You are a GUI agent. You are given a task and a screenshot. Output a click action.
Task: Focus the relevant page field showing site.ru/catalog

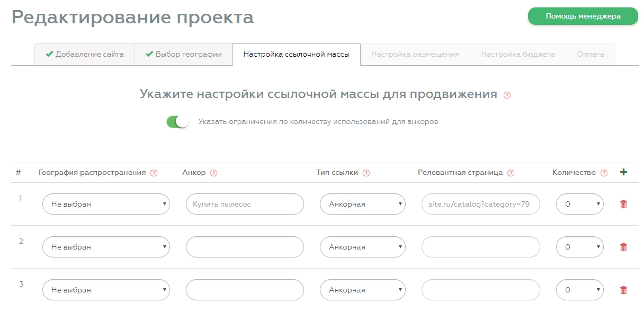pos(481,204)
